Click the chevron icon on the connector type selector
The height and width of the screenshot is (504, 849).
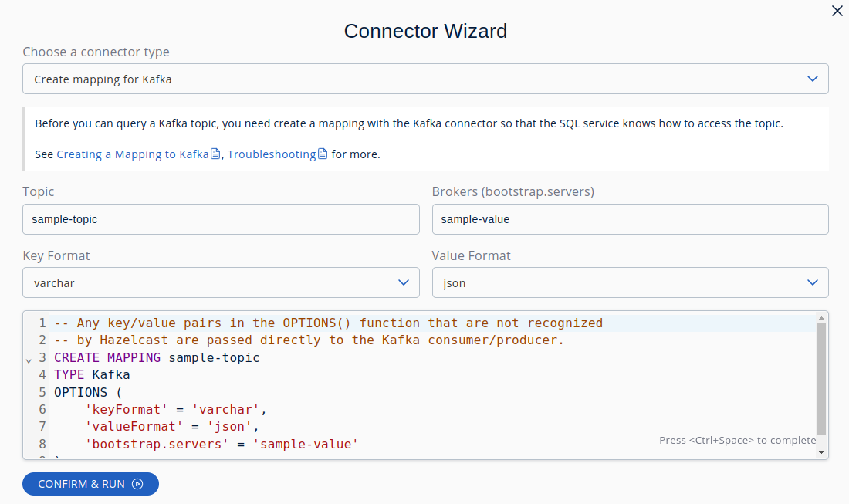(x=812, y=78)
